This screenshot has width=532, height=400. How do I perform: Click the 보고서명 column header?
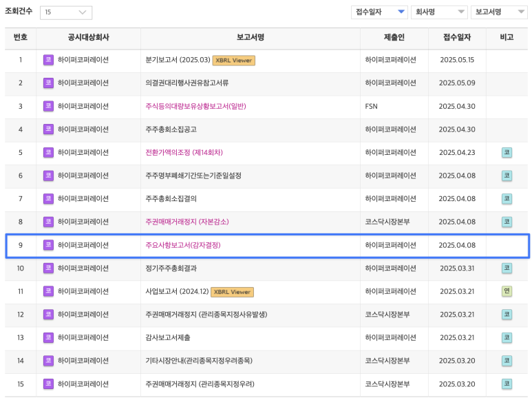[251, 37]
